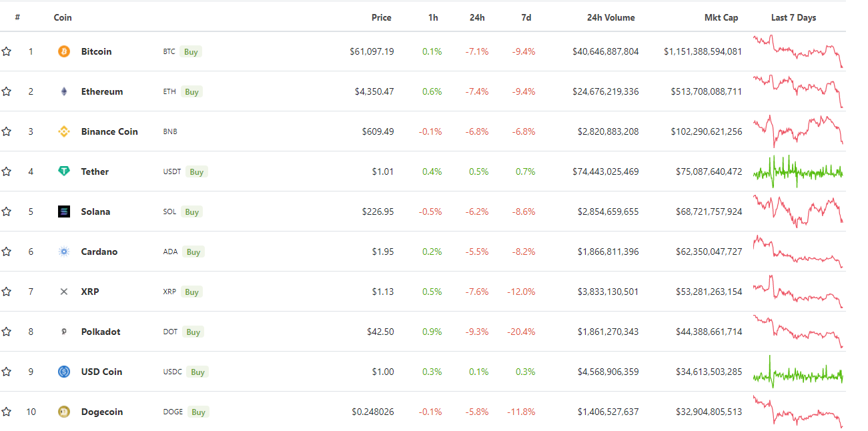
Task: Open Solana 7-day sparkline chart
Action: tap(798, 211)
